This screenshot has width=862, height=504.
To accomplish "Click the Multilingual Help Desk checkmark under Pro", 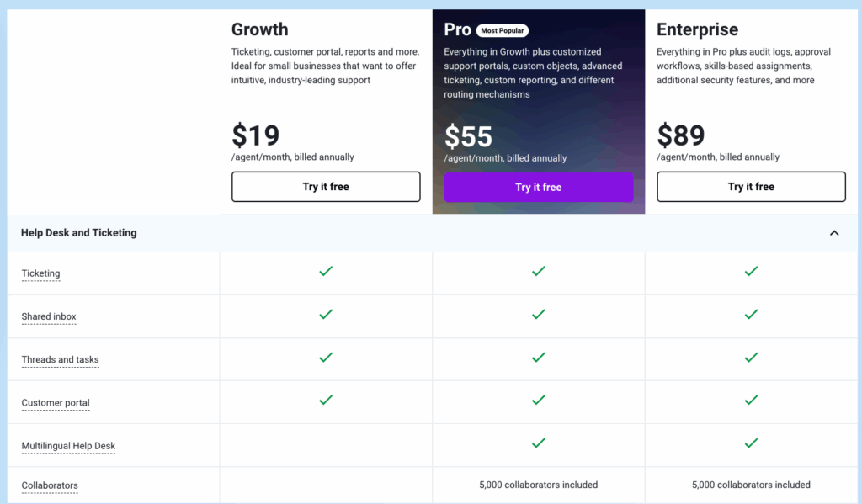I will pyautogui.click(x=539, y=444).
